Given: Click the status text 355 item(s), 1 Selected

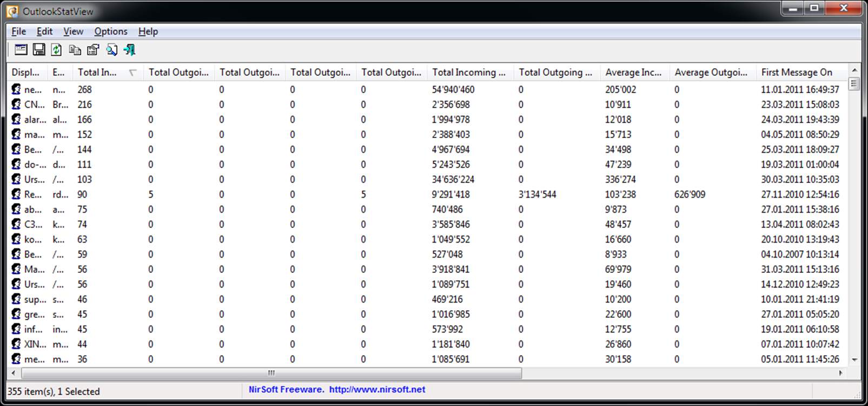Looking at the screenshot, I should (54, 391).
